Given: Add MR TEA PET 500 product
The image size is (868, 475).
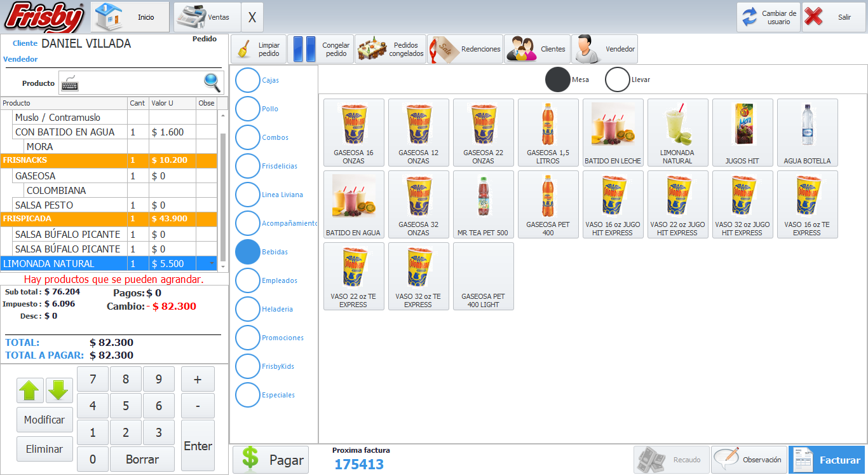Looking at the screenshot, I should (483, 204).
